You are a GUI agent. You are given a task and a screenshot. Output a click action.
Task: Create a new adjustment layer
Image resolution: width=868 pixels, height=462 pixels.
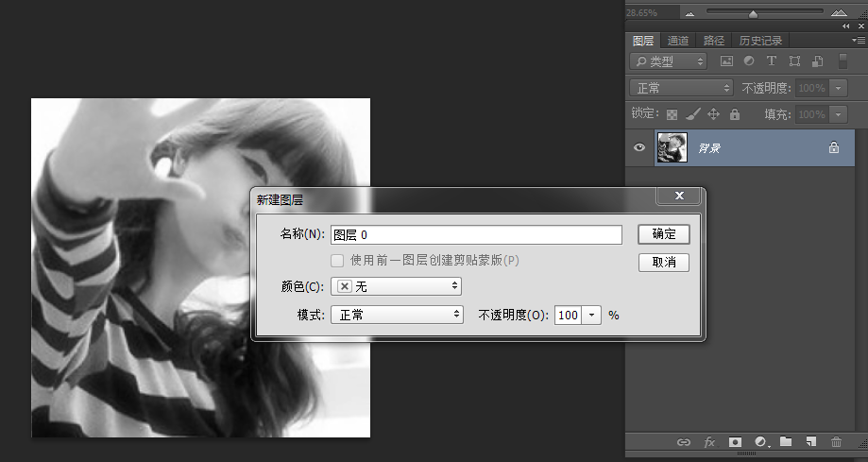pos(761,442)
